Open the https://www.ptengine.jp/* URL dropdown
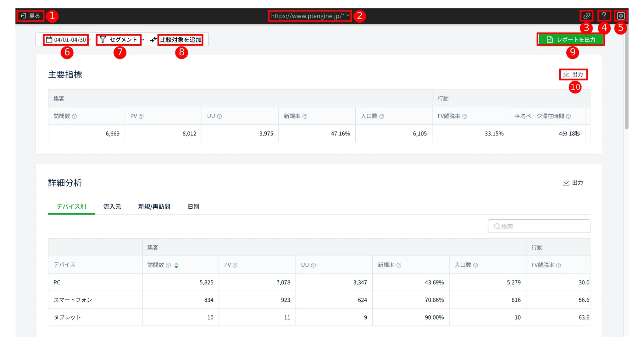This screenshot has width=644, height=345. point(310,16)
